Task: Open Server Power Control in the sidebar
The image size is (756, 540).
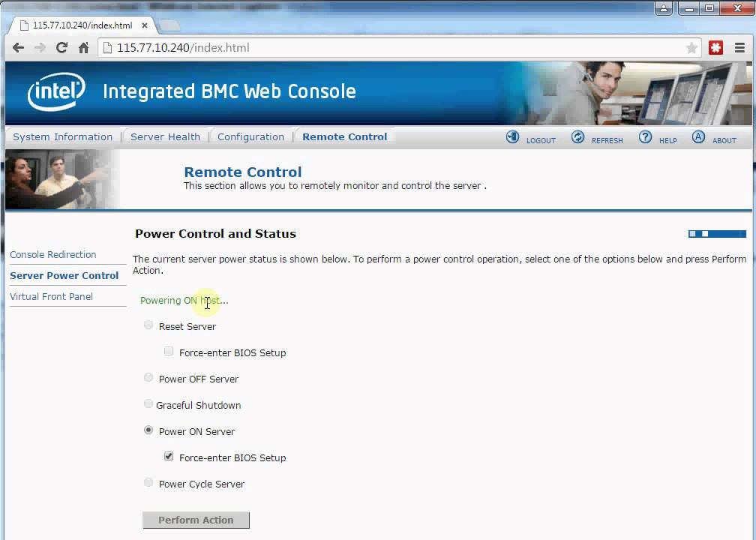Action: click(64, 276)
